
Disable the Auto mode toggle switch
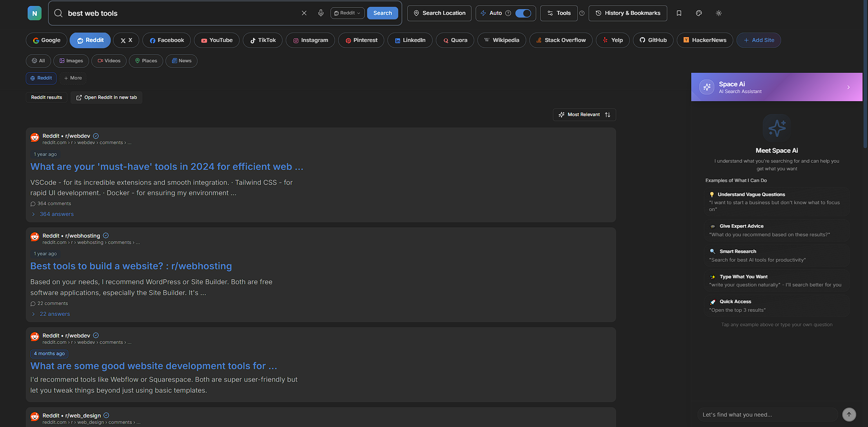(523, 13)
